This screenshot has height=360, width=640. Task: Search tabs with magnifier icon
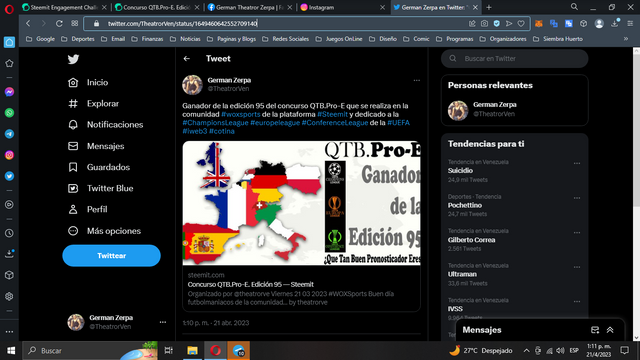point(574,7)
